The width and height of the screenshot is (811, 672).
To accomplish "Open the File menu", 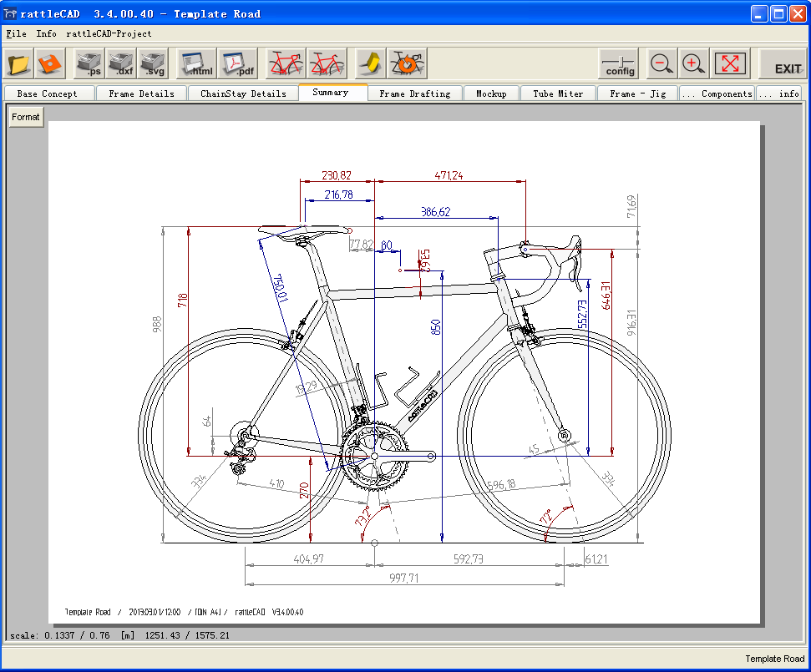I will point(16,34).
